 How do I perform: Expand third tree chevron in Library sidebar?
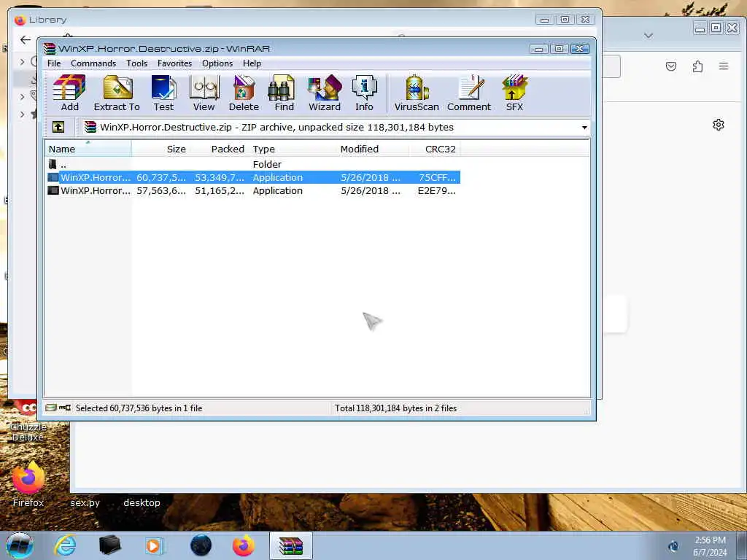point(23,114)
